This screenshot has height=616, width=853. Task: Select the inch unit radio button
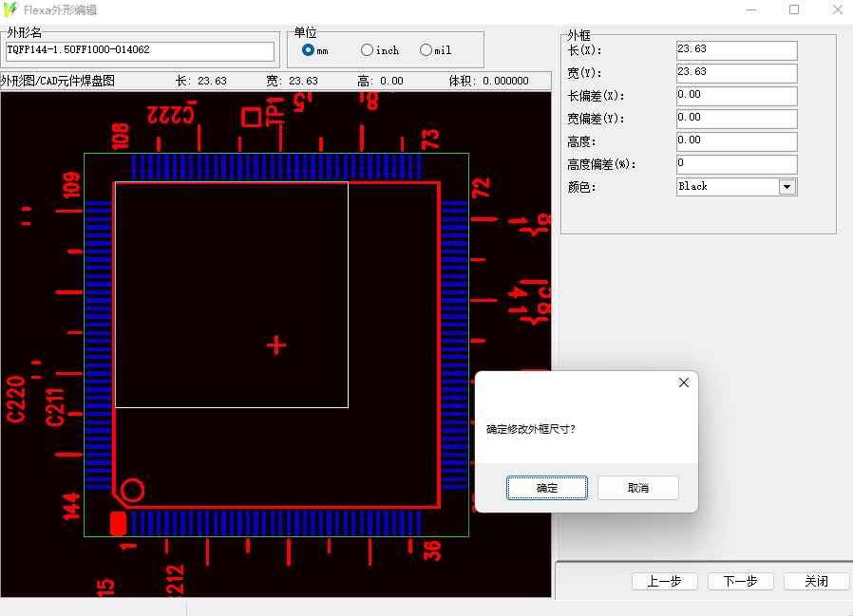[x=368, y=50]
